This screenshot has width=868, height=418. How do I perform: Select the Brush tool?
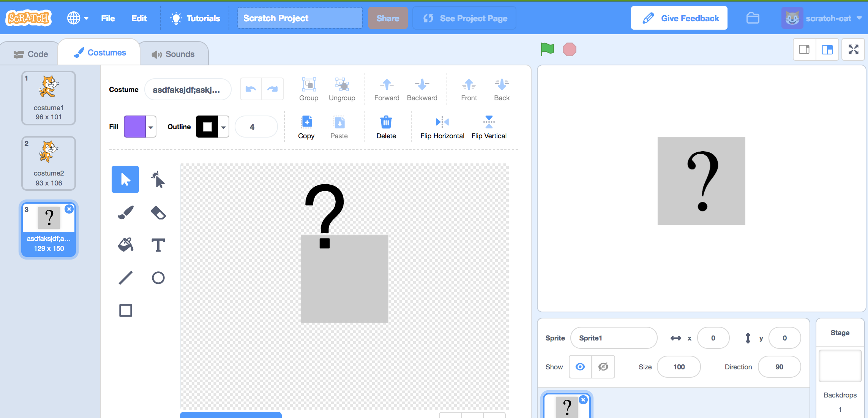pyautogui.click(x=125, y=212)
